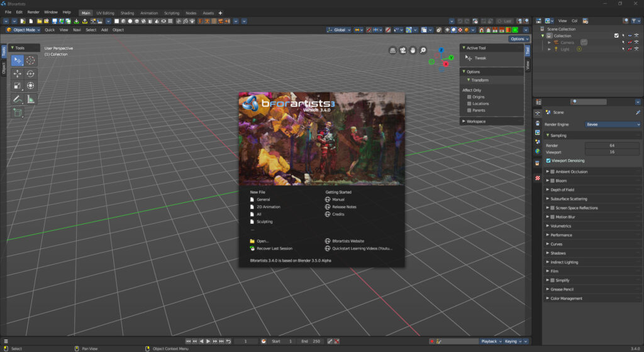
Task: Activate the Rotate tool
Action: [x=31, y=74]
